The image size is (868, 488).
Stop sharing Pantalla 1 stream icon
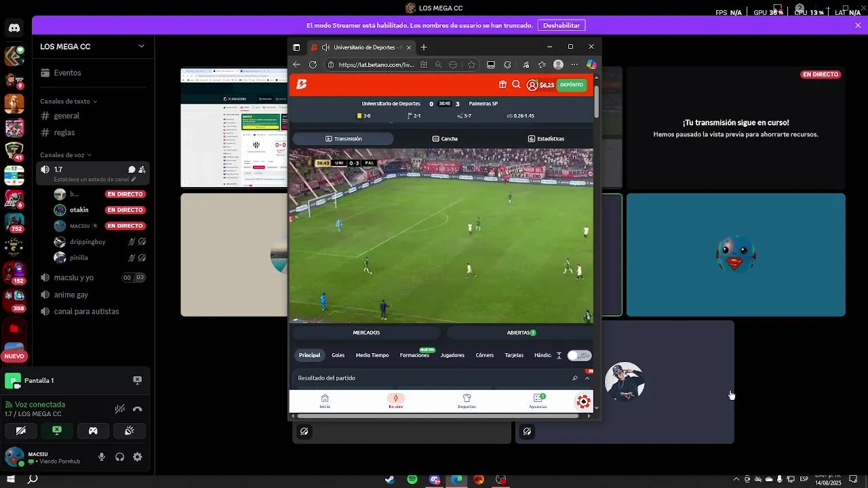click(x=137, y=380)
